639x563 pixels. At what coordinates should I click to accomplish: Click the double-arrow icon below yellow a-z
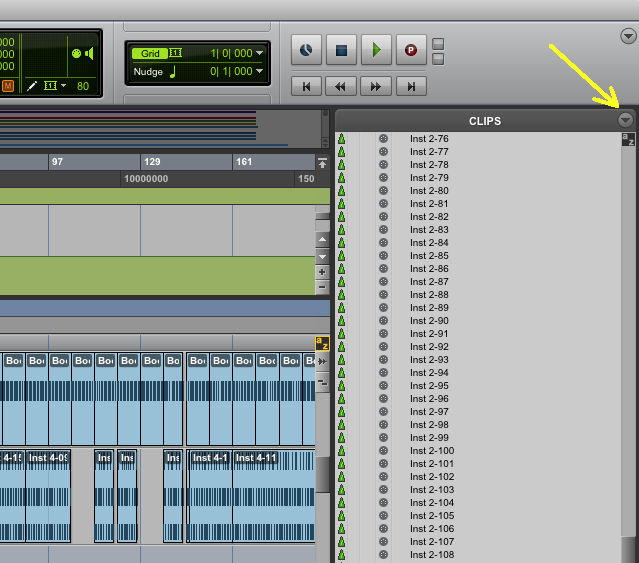pyautogui.click(x=322, y=361)
